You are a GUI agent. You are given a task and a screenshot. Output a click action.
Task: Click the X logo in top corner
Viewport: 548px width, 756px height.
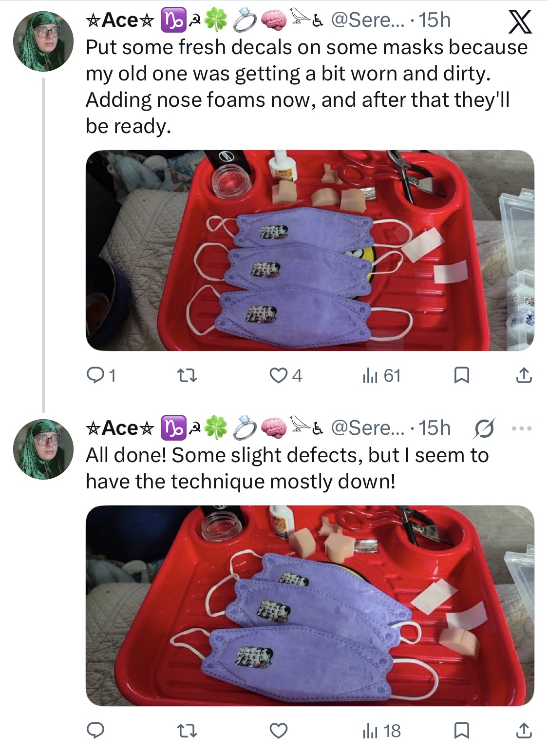pos(520,22)
